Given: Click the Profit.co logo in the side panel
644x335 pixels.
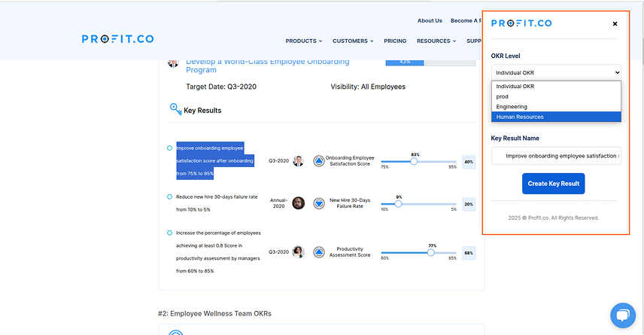Looking at the screenshot, I should [x=521, y=23].
